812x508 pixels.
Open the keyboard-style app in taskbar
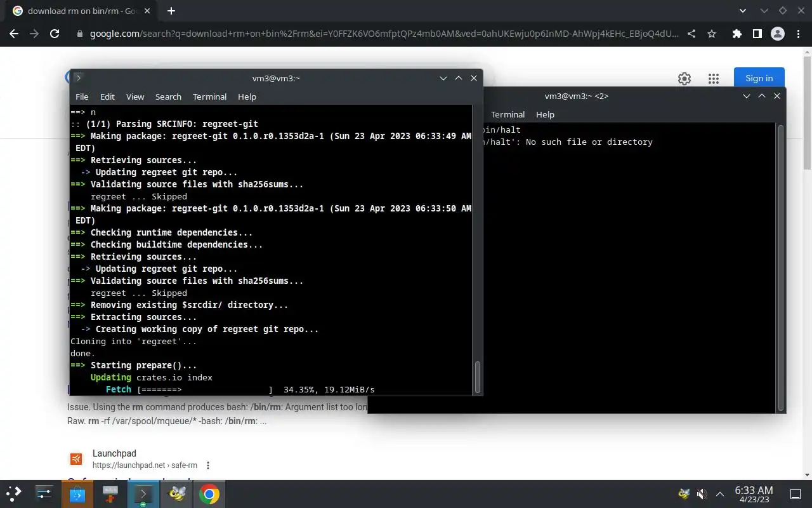[110, 493]
